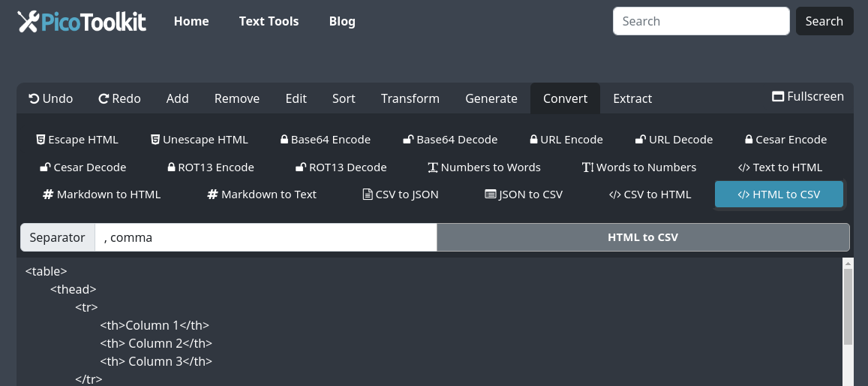Click the text area vertical scrollbar

coord(848,306)
